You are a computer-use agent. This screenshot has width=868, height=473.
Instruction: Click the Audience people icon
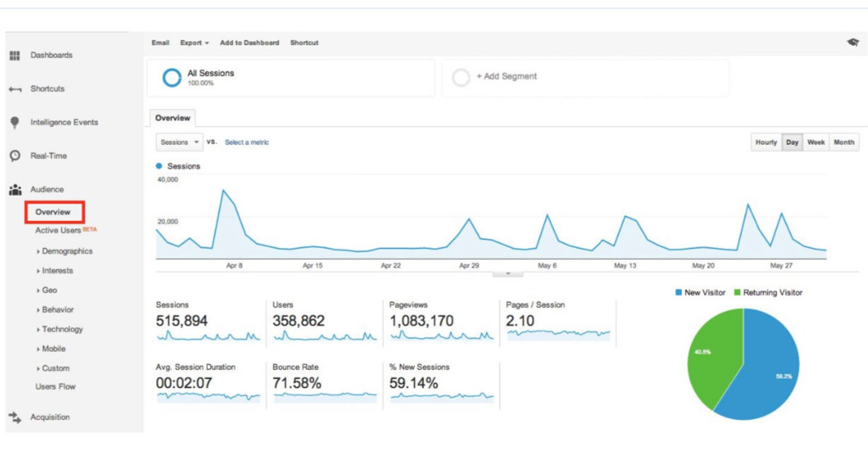[x=15, y=190]
